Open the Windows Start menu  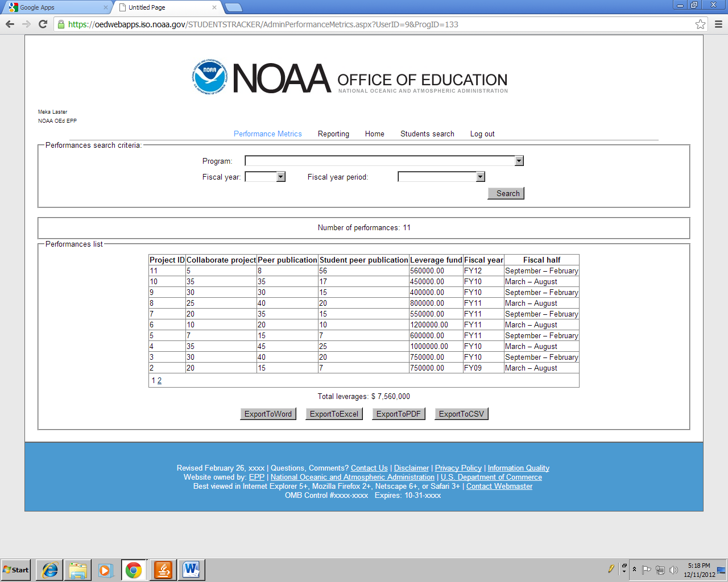pyautogui.click(x=16, y=569)
